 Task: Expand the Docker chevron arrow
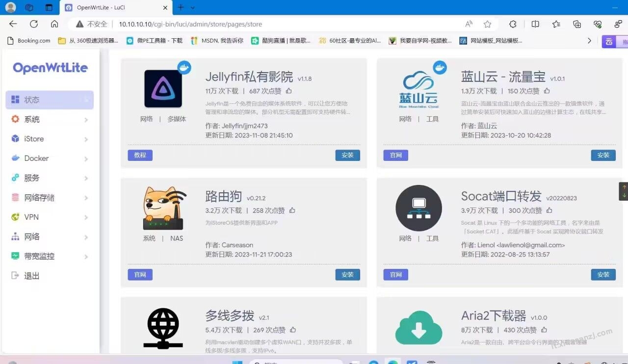(x=86, y=159)
